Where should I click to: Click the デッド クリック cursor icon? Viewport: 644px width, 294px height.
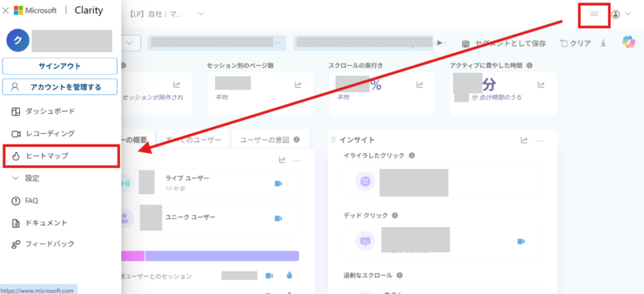pos(365,241)
